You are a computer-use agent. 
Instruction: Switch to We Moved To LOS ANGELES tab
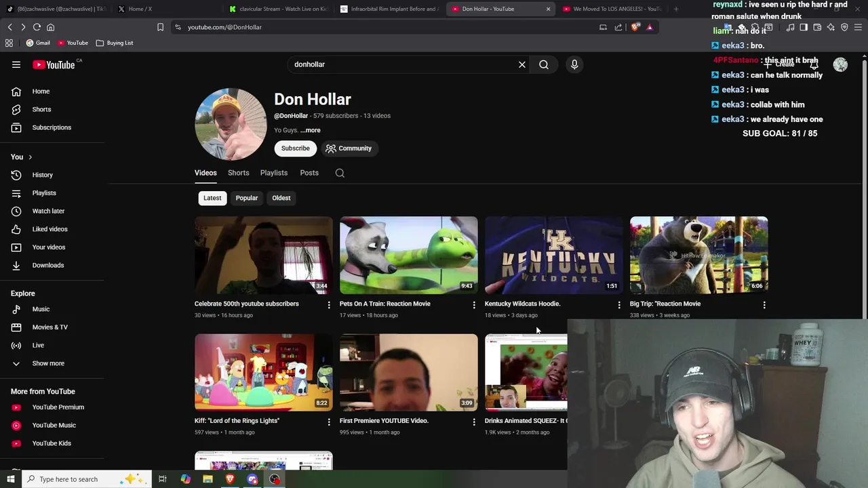612,9
